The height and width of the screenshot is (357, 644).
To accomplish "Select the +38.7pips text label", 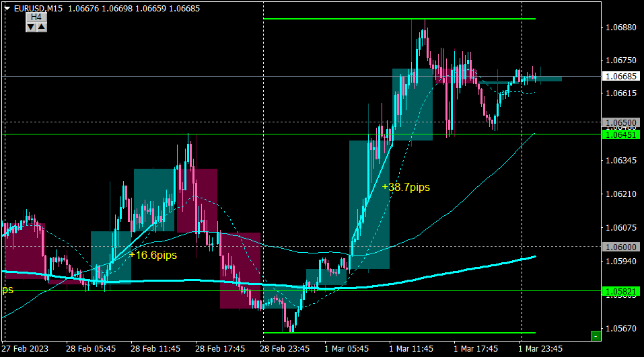I will (x=406, y=187).
